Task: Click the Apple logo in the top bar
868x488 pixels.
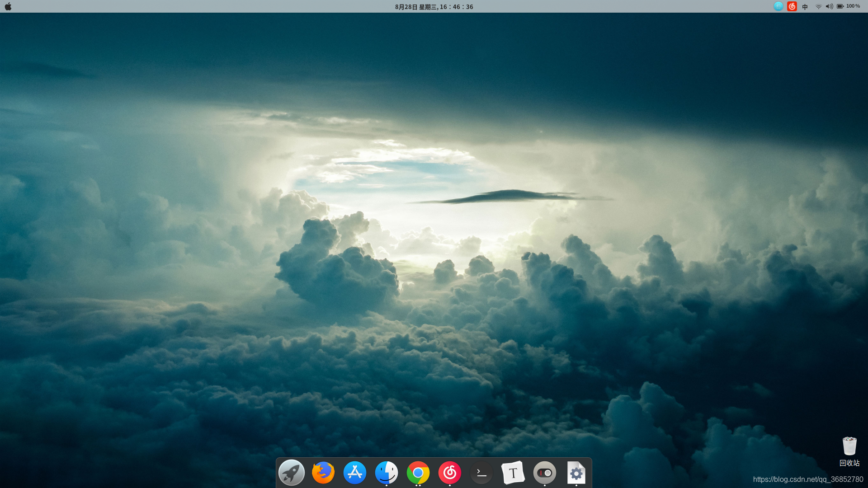Action: pos(8,6)
